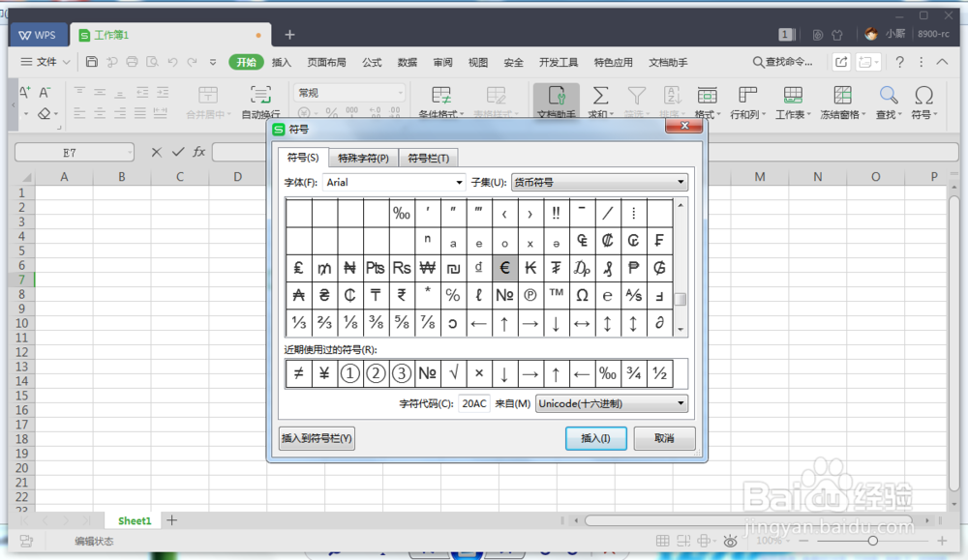
Task: Click the 工作簿1 document tab
Action: pyautogui.click(x=171, y=35)
